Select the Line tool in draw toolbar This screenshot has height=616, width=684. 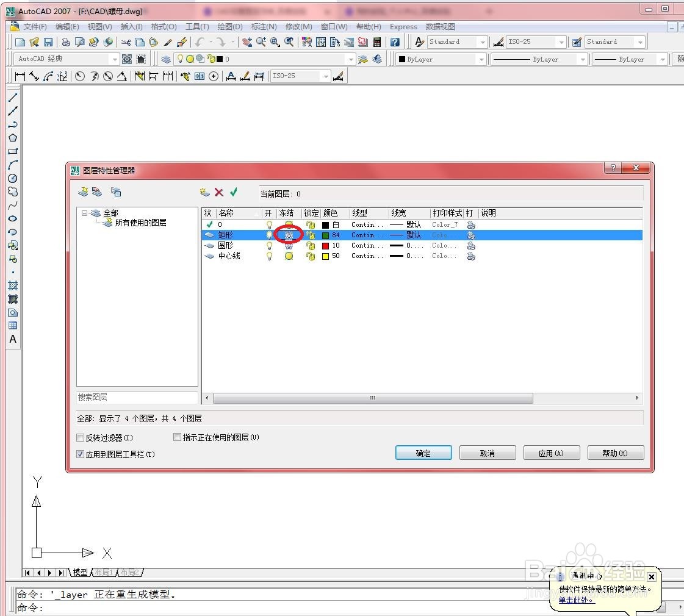click(x=13, y=98)
